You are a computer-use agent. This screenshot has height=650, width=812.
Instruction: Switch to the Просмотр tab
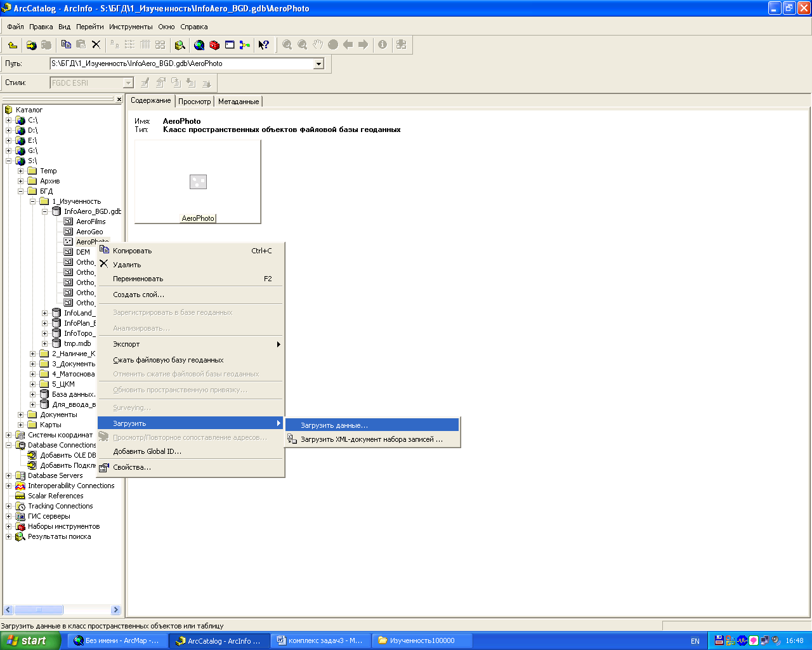pos(194,102)
